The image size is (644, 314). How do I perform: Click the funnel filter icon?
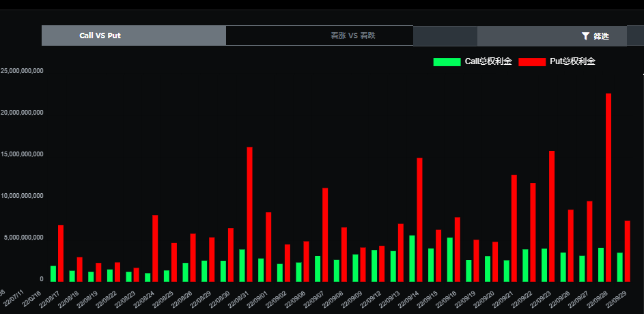(x=586, y=36)
